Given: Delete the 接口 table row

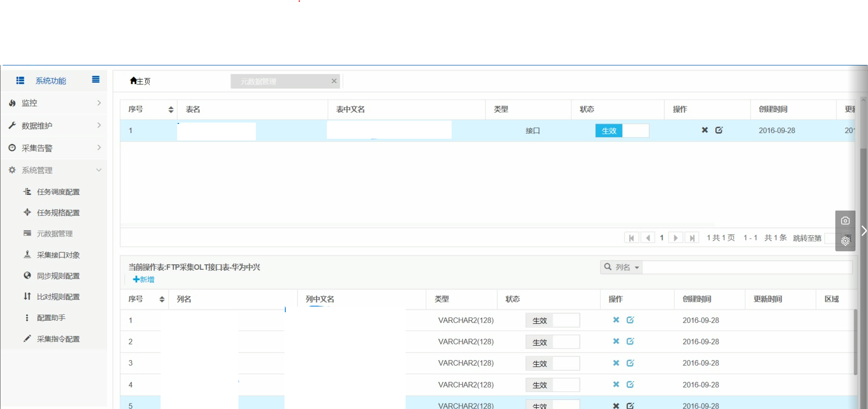Looking at the screenshot, I should pos(705,130).
